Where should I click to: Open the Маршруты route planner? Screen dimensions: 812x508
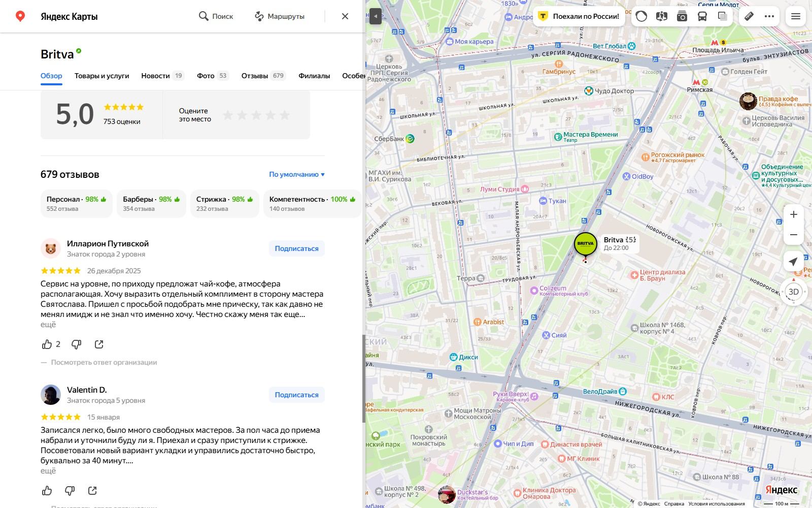(x=279, y=16)
